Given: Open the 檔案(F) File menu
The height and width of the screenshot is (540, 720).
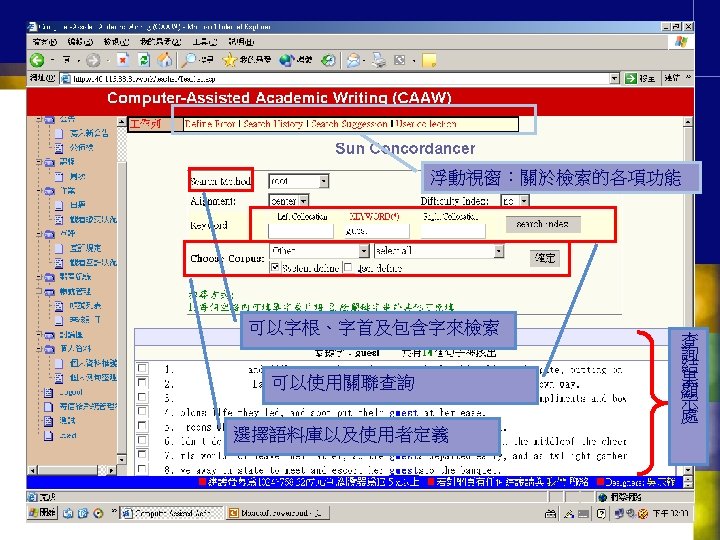Looking at the screenshot, I should pos(45,42).
